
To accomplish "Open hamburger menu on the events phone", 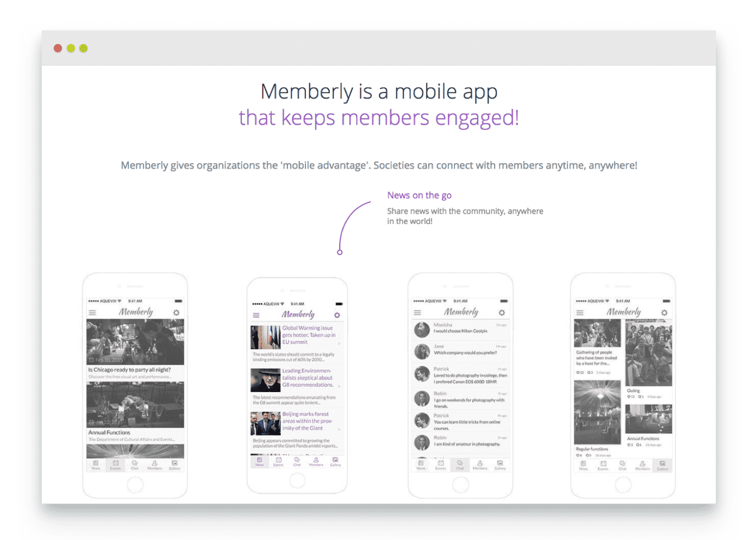I will click(x=92, y=313).
